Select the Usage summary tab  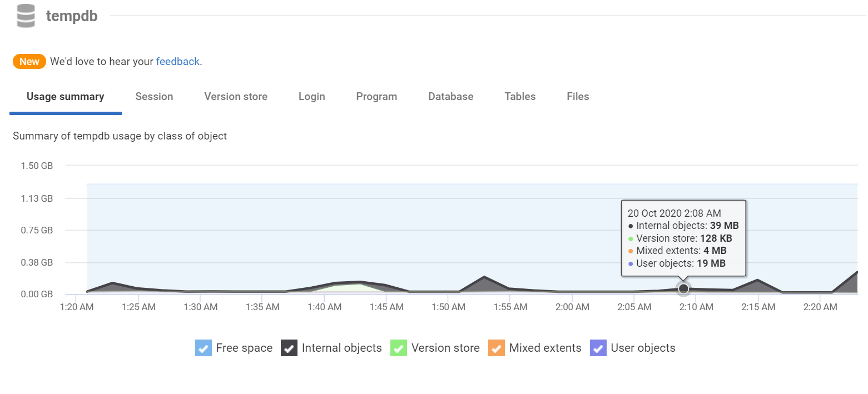65,97
